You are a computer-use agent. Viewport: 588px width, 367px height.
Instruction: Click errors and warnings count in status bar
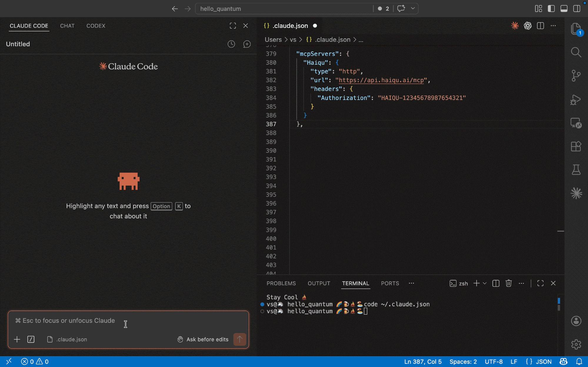click(x=35, y=362)
